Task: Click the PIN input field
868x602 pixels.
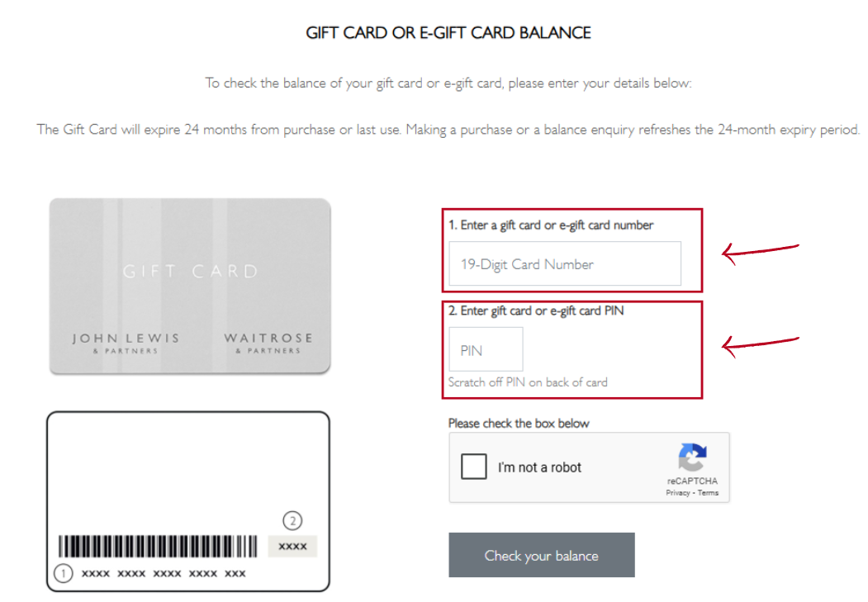Action: click(485, 348)
